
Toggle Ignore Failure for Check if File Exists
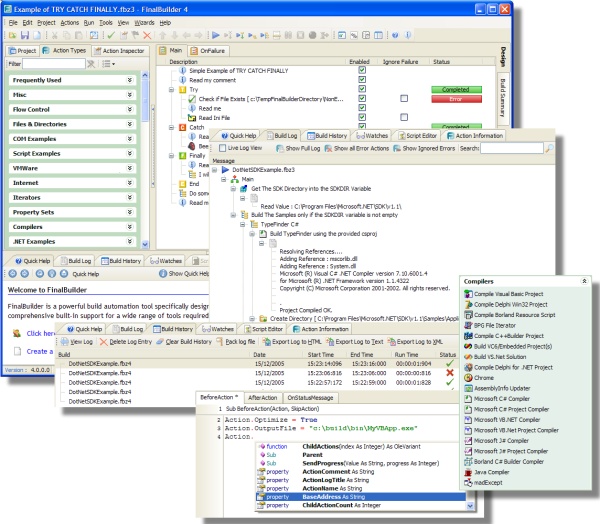point(404,98)
